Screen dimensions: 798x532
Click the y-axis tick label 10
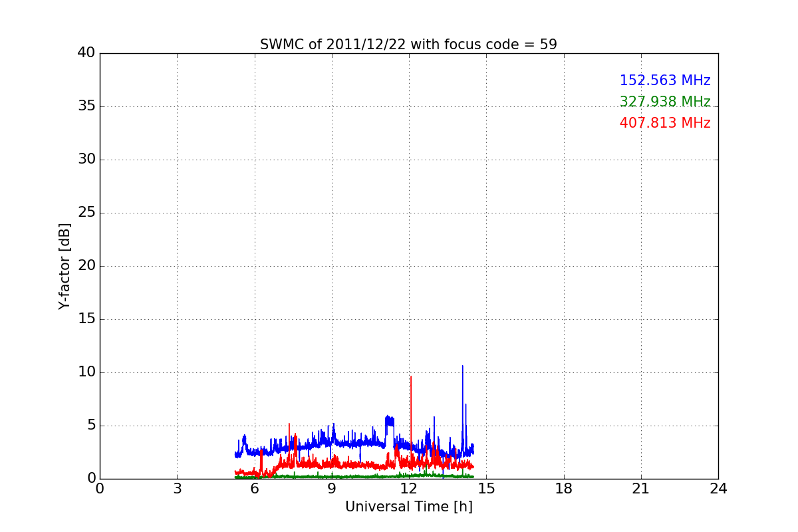pyautogui.click(x=87, y=372)
